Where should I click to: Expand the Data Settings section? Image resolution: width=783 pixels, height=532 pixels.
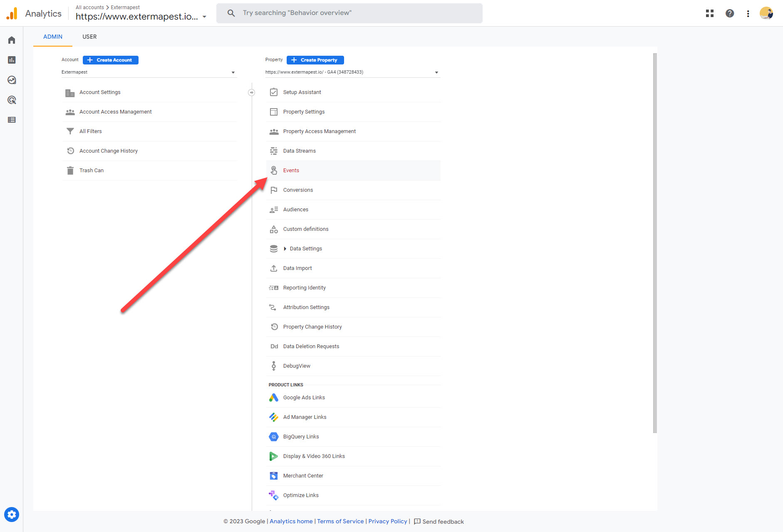coord(285,249)
